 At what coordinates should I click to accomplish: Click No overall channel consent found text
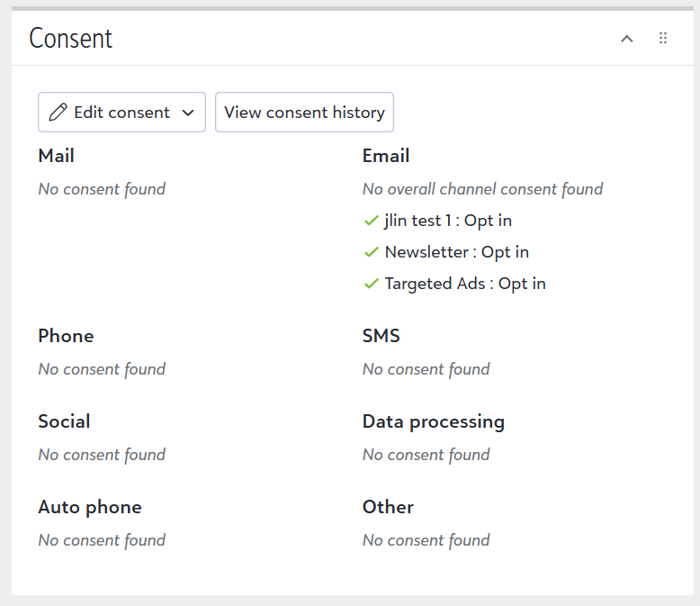[x=482, y=189]
